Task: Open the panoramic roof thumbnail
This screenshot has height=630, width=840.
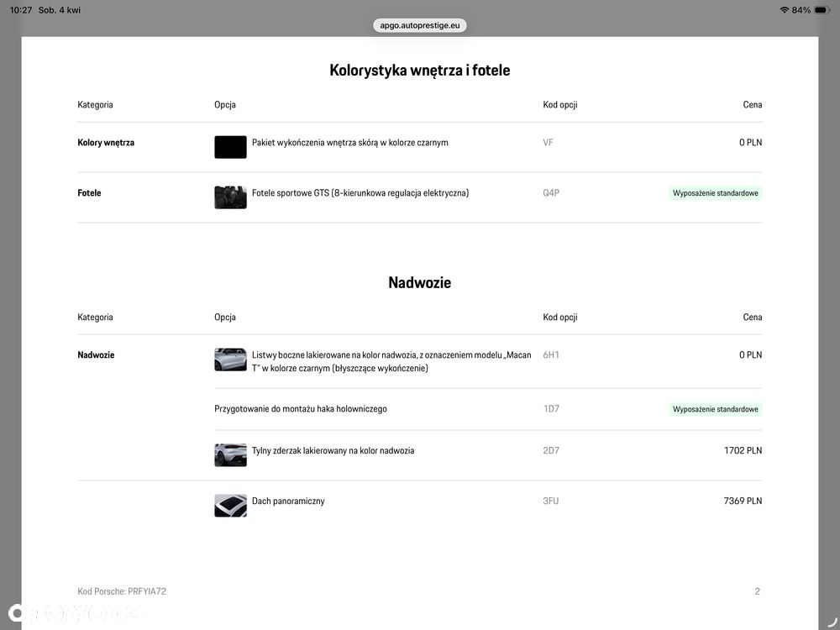Action: click(x=230, y=505)
